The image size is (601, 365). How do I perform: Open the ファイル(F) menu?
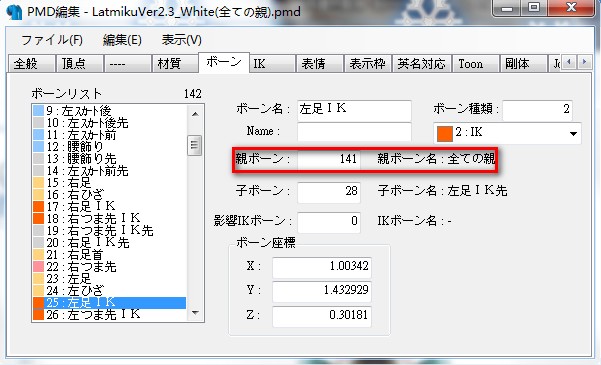(x=52, y=40)
